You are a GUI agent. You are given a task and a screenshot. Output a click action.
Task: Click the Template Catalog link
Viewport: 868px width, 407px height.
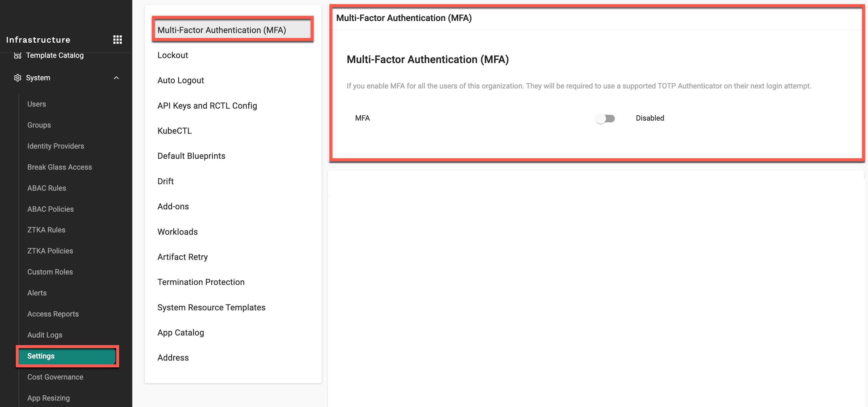coord(55,55)
